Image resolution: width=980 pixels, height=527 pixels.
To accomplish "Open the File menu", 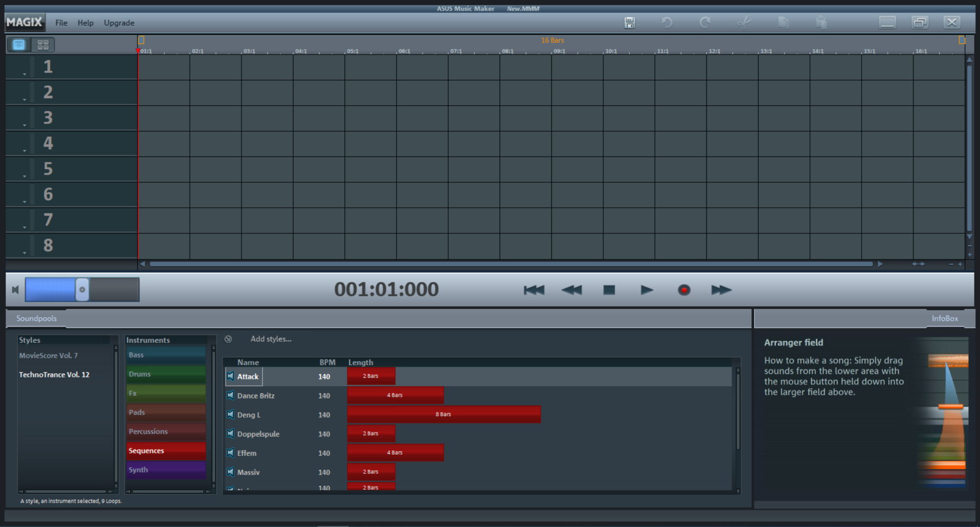I will (x=61, y=23).
